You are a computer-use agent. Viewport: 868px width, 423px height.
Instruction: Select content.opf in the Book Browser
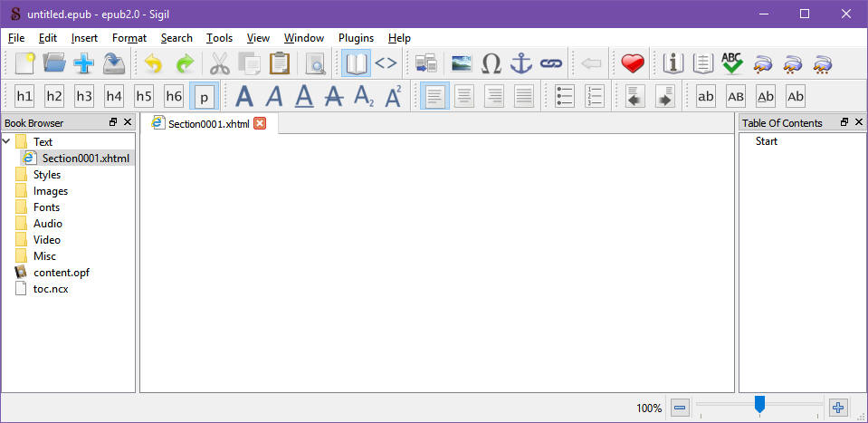tap(61, 273)
